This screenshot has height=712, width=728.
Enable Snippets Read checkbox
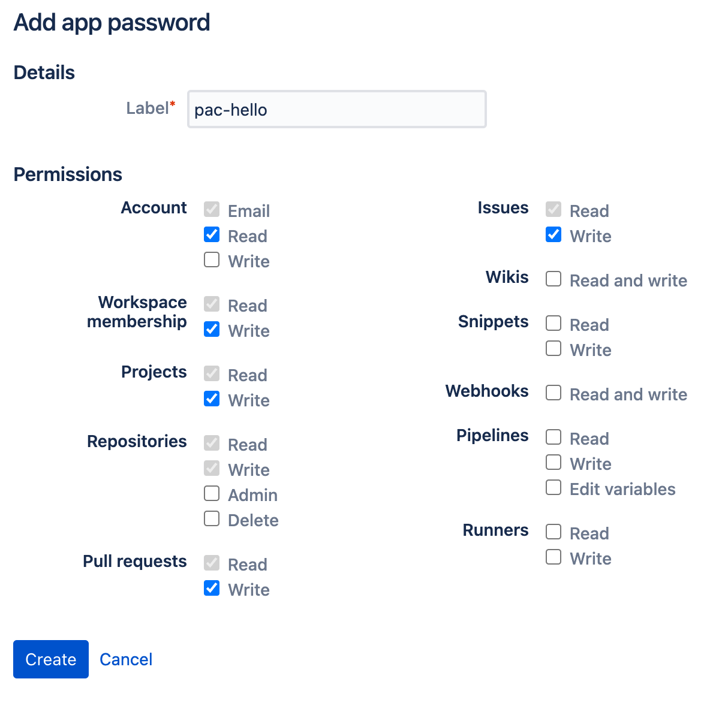pos(553,323)
